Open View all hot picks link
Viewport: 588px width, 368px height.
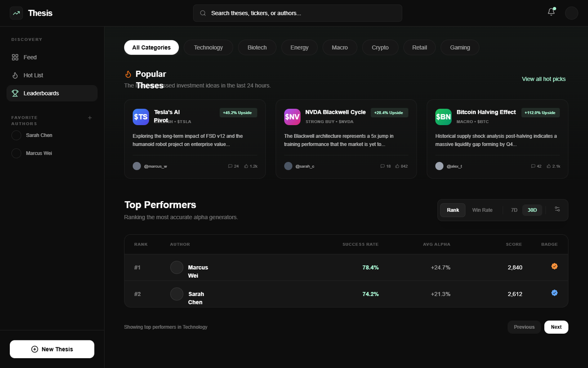[x=544, y=79]
